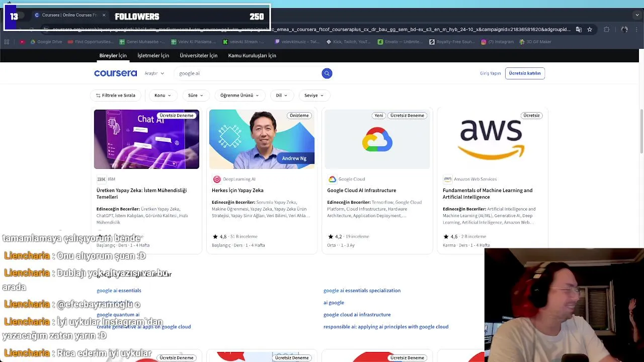Screen dimensions: 644x362
Task: Open the Velev Ki Planlama bookmark
Action: 193,42
